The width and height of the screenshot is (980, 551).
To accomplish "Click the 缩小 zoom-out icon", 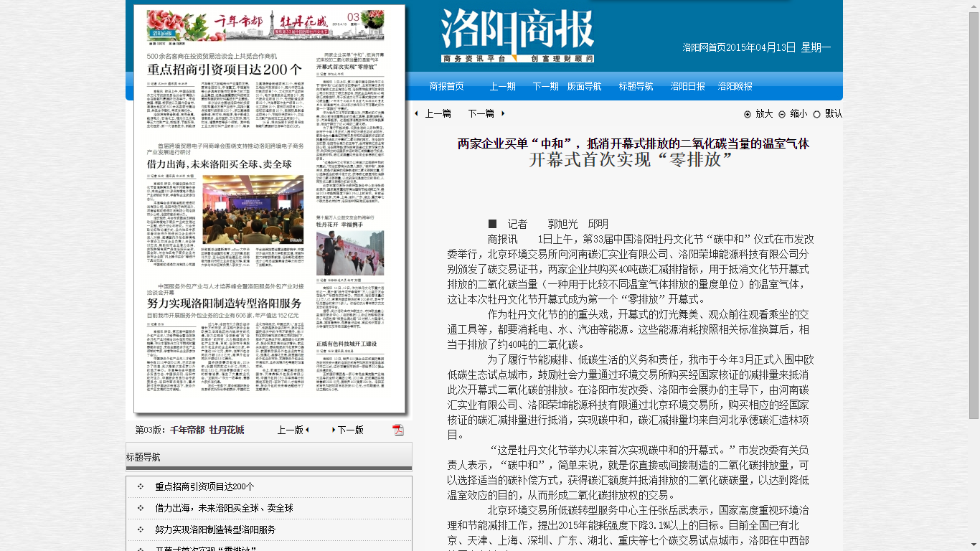I will [x=782, y=114].
